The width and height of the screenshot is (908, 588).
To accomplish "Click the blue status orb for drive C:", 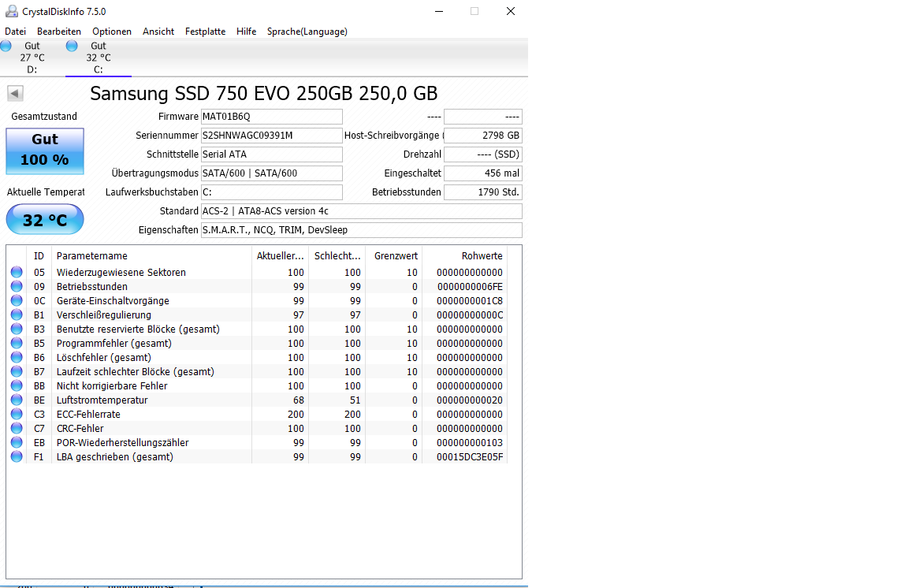I will (x=72, y=46).
